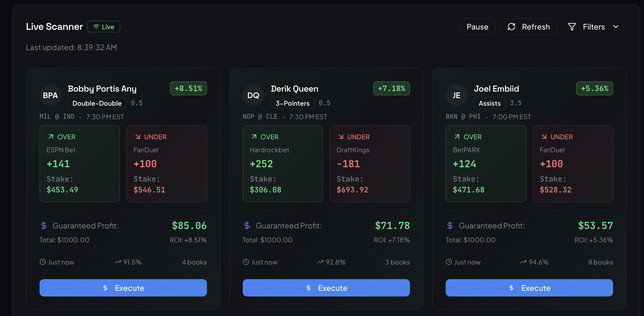Click the DQ avatar circle
Image resolution: width=644 pixels, height=316 pixels.
tap(253, 95)
